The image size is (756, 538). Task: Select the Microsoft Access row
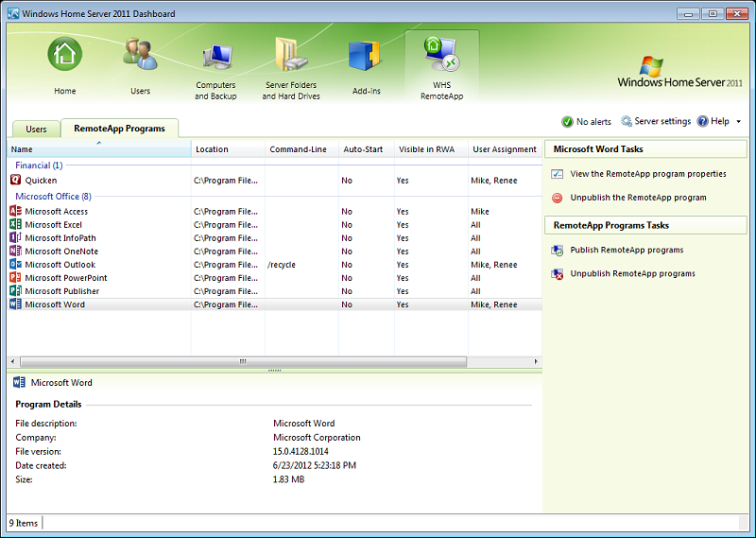point(275,212)
